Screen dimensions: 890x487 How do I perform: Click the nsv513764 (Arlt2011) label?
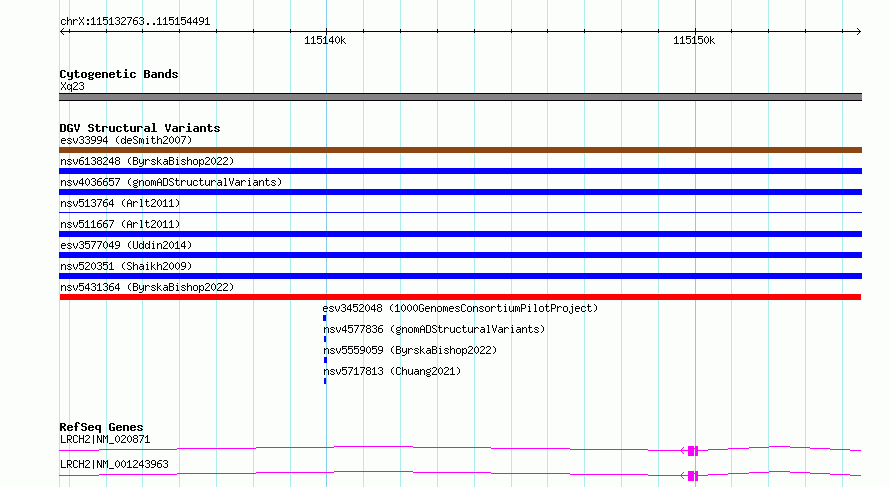[x=120, y=203]
